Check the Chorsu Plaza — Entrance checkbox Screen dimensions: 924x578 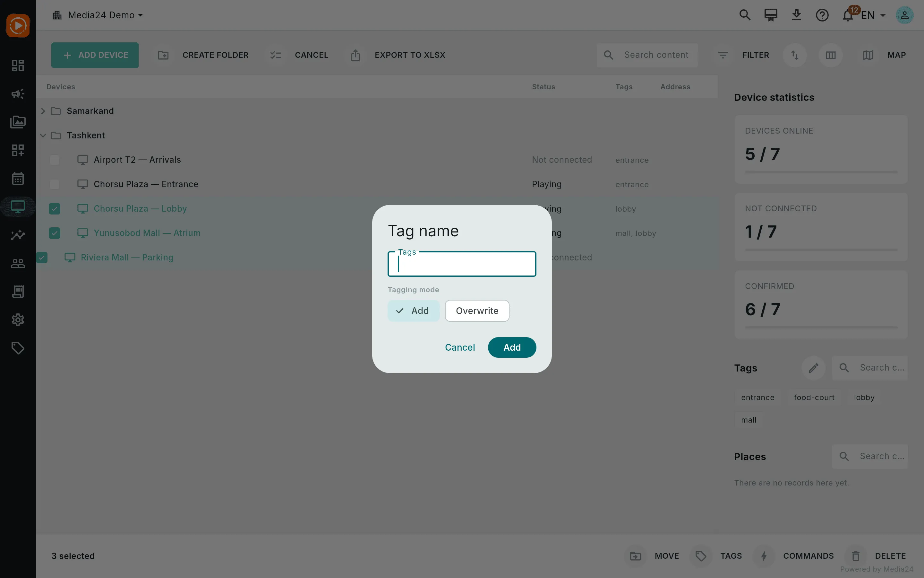(55, 184)
